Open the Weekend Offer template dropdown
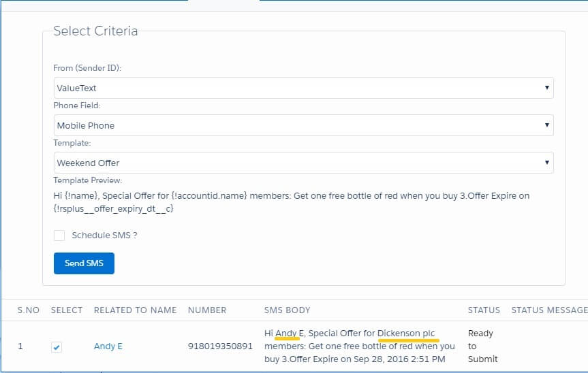Screen dimensions: 588x373 click(x=303, y=163)
